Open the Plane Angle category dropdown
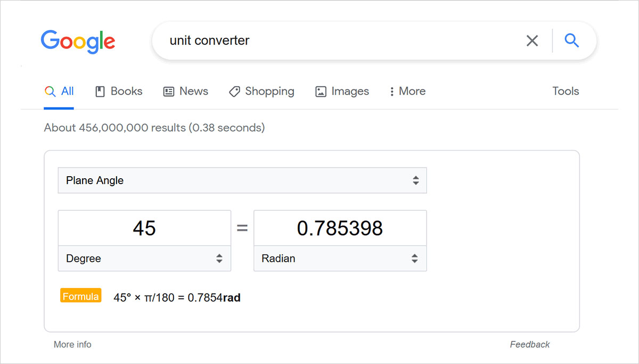Viewport: 639px width, 364px height. pyautogui.click(x=242, y=180)
